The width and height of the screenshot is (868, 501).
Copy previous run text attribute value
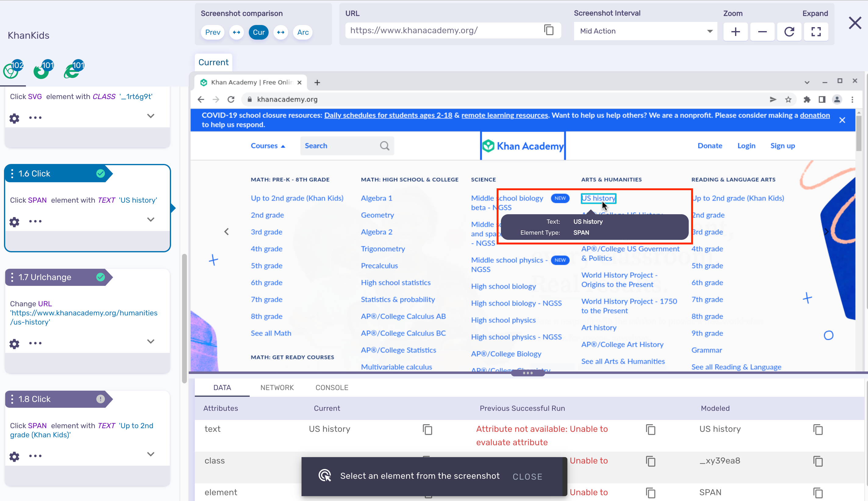tap(651, 429)
